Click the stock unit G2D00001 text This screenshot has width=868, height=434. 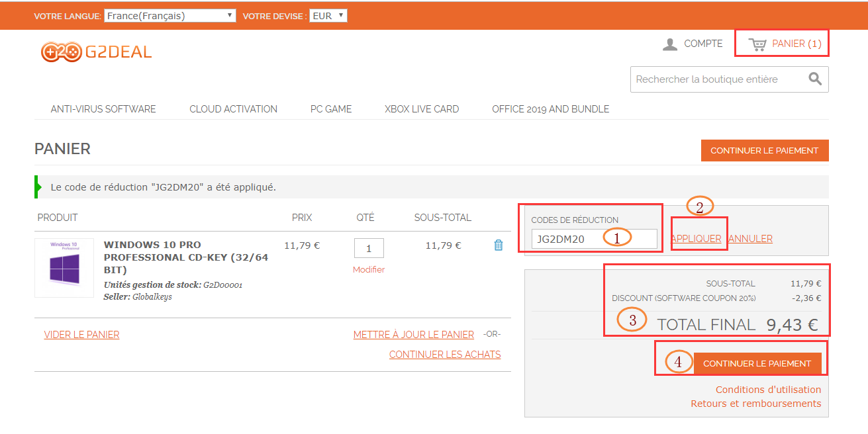tap(222, 285)
